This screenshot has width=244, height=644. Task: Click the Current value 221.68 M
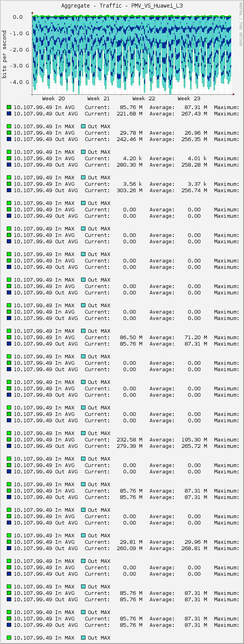(x=129, y=114)
